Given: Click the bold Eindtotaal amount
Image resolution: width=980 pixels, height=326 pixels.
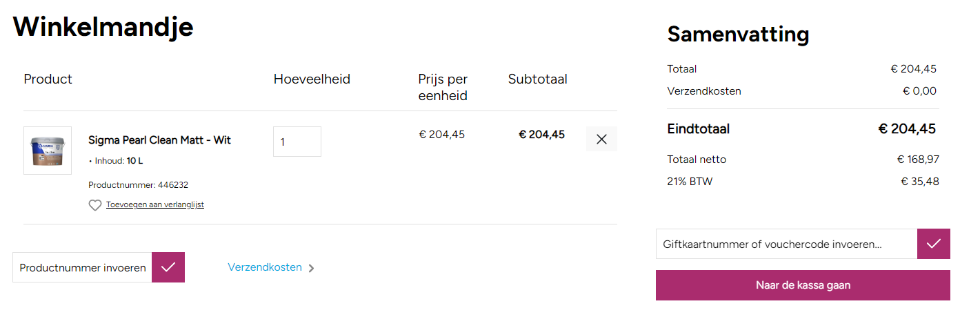Looking at the screenshot, I should click(906, 128).
